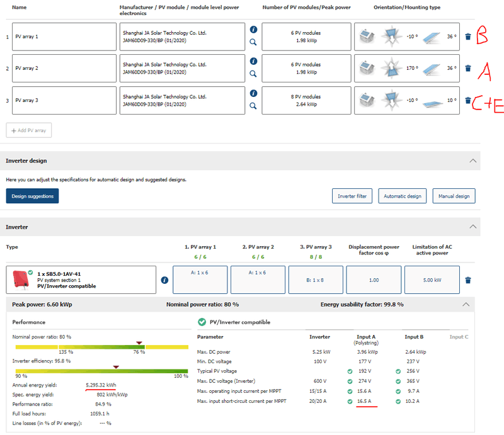The image size is (504, 435).
Task: Open the Inverter filter
Action: tap(352, 196)
